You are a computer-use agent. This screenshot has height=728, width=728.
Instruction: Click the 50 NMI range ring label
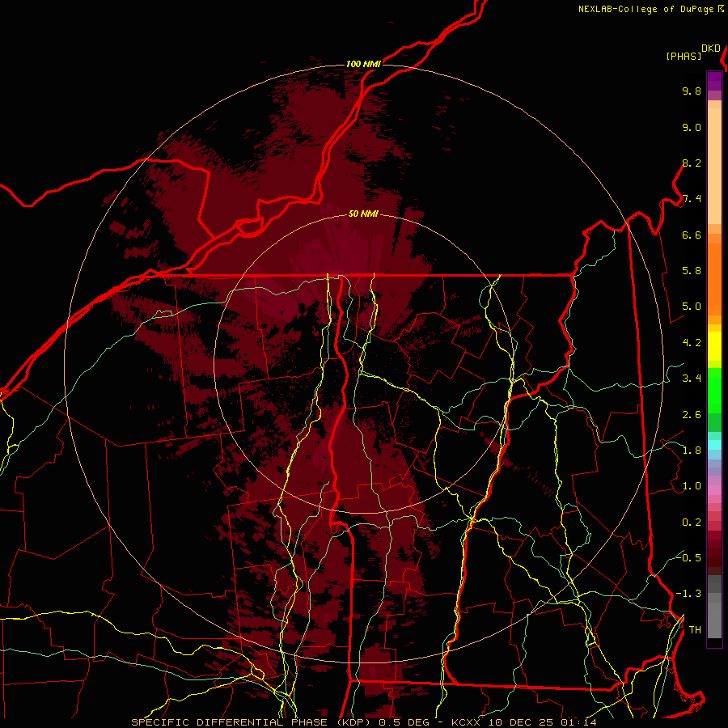tap(363, 214)
